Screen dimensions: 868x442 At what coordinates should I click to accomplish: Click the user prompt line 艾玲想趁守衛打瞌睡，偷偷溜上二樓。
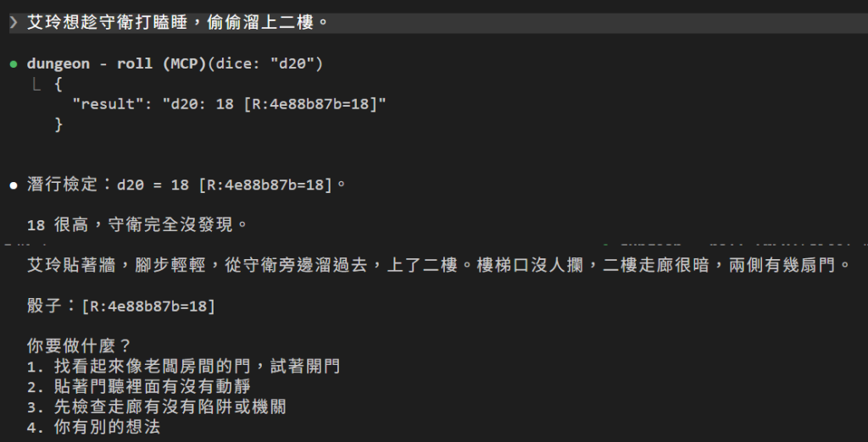[178, 23]
